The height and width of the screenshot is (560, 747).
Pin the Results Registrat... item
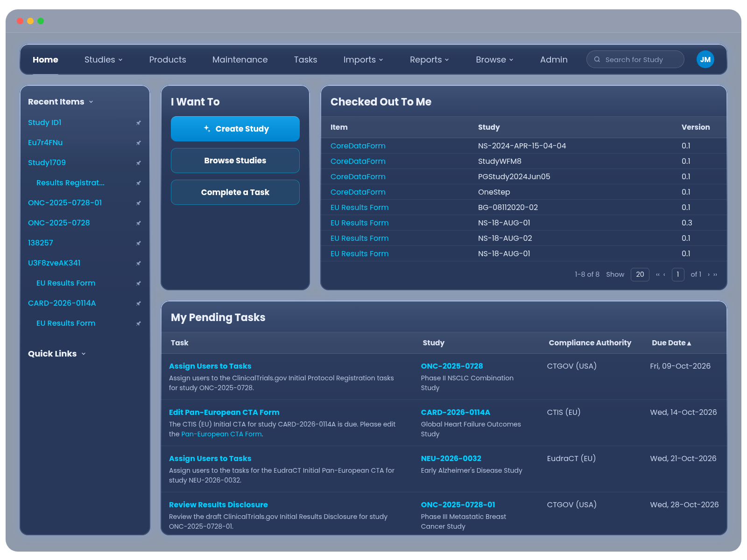pos(138,183)
